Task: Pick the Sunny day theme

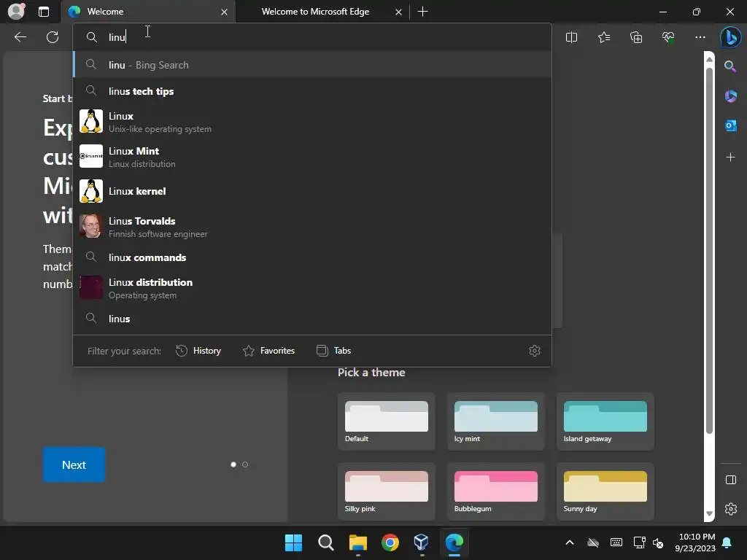Action: [x=605, y=491]
